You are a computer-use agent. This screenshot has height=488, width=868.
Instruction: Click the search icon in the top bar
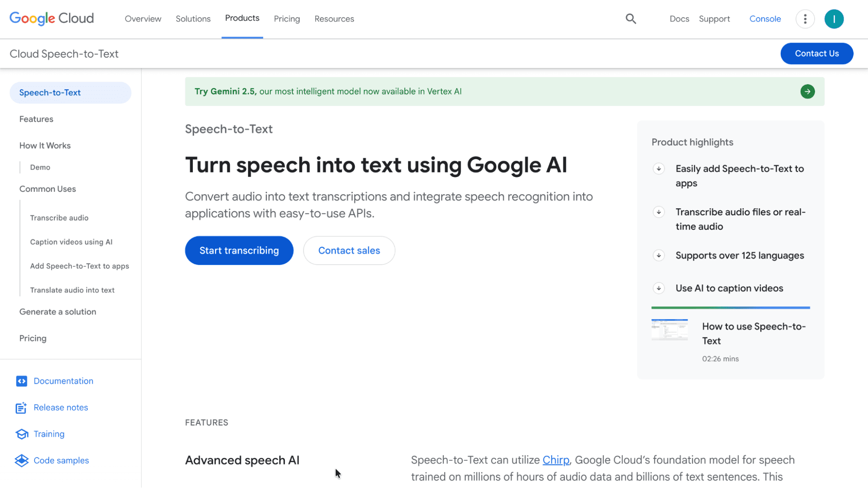click(x=630, y=19)
